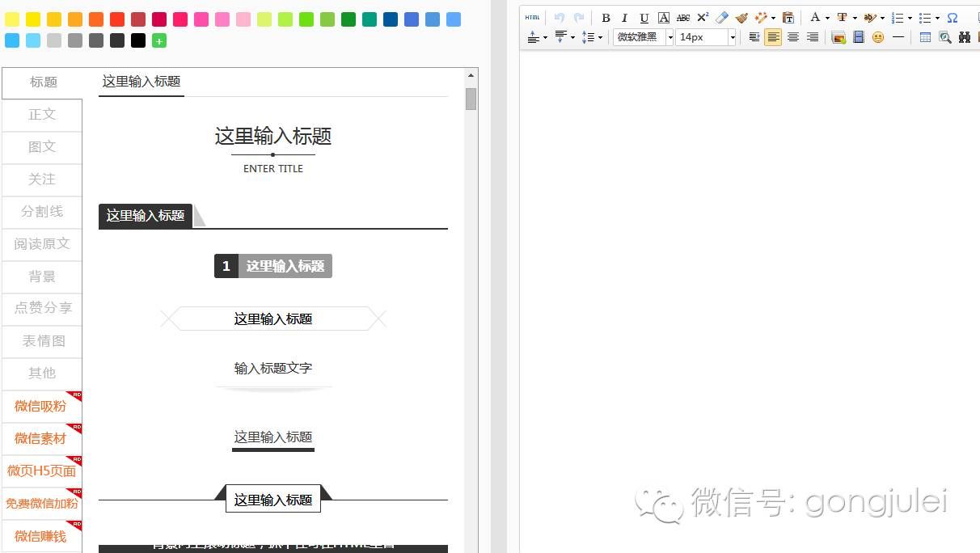This screenshot has height=553, width=980.
Task: Select the Insert Image icon
Action: coord(839,37)
